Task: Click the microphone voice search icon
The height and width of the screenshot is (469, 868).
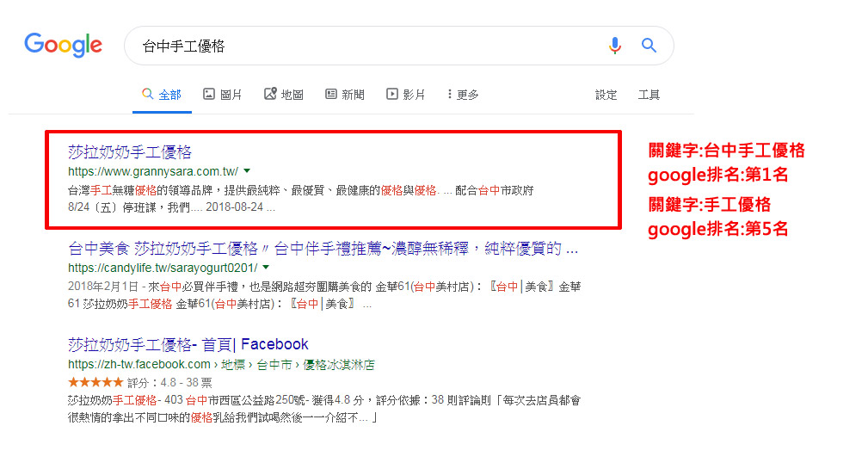Action: (614, 46)
